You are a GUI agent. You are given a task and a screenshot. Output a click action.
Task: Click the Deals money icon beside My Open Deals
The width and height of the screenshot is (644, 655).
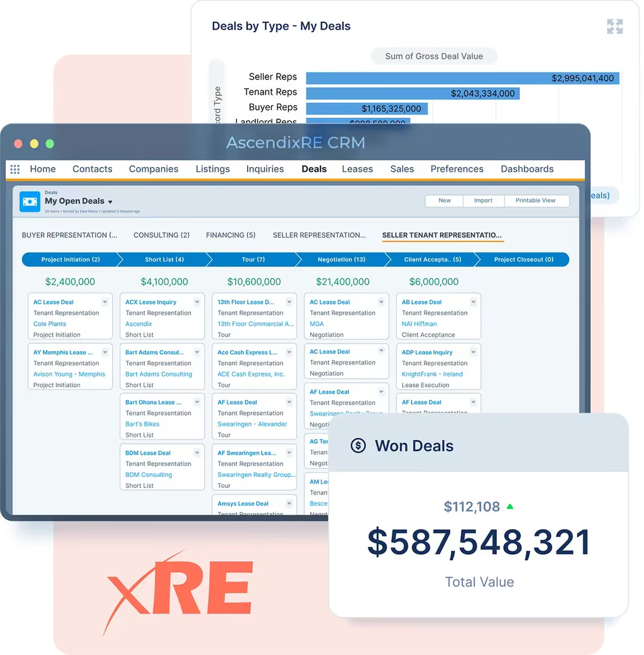click(30, 202)
